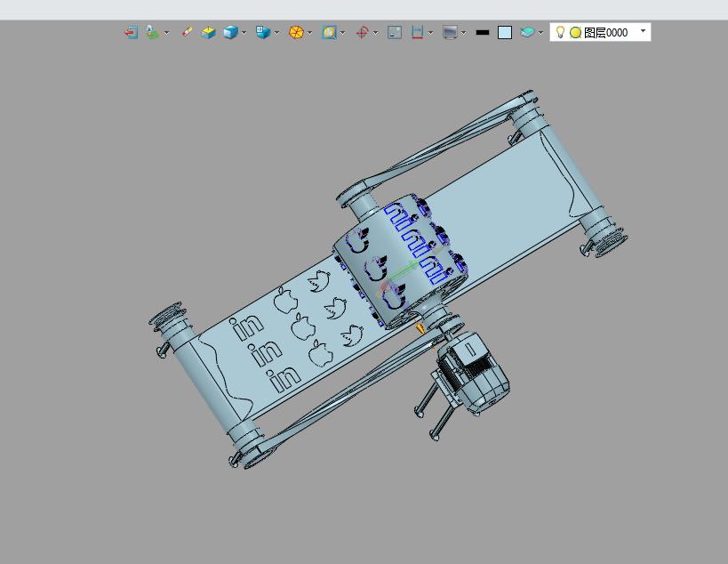Click the blue shaded cube icon

(x=230, y=32)
